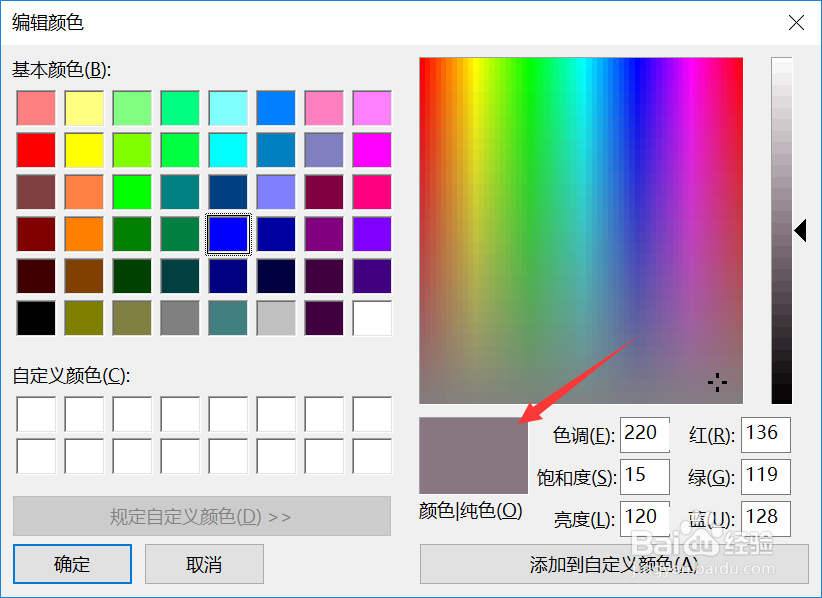Click the 红 value field

pyautogui.click(x=766, y=434)
